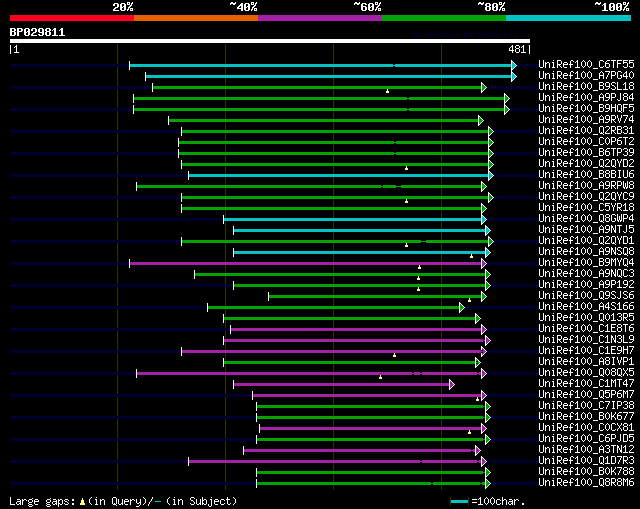The image size is (640, 509).
Task: Click the UniRef100_Q2QYD2 label
Action: (586, 163)
